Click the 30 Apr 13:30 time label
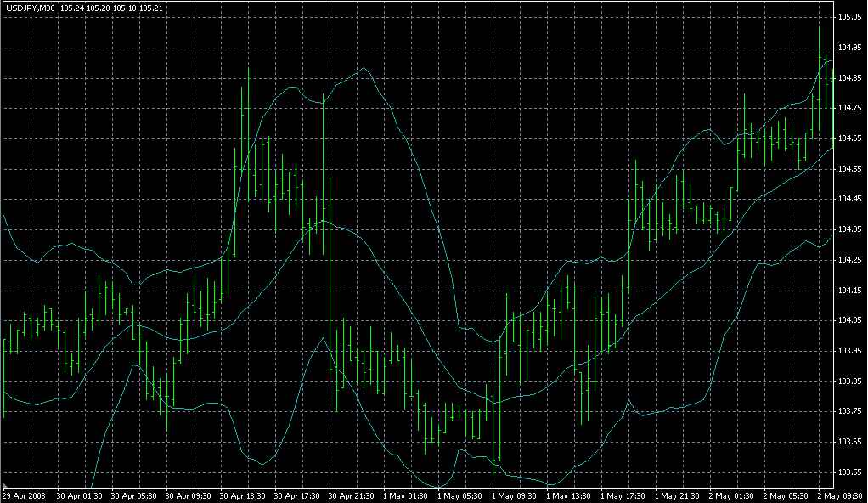Viewport: 868px width, 503px height. [x=243, y=495]
